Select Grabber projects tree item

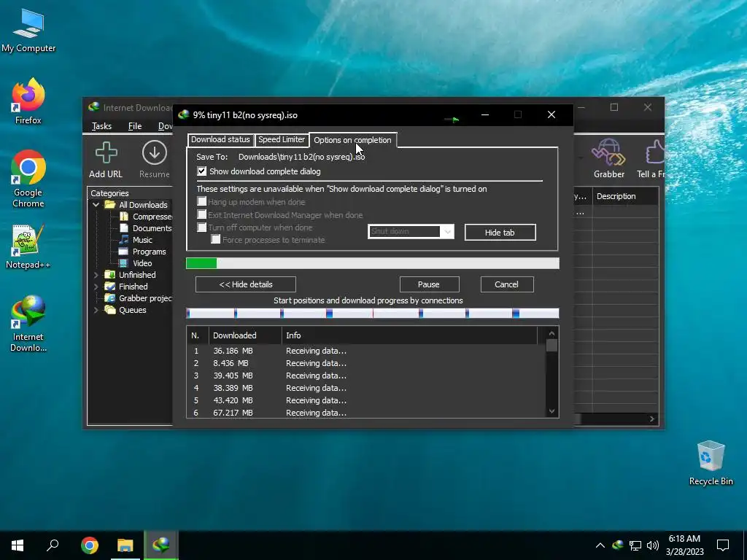tap(139, 298)
